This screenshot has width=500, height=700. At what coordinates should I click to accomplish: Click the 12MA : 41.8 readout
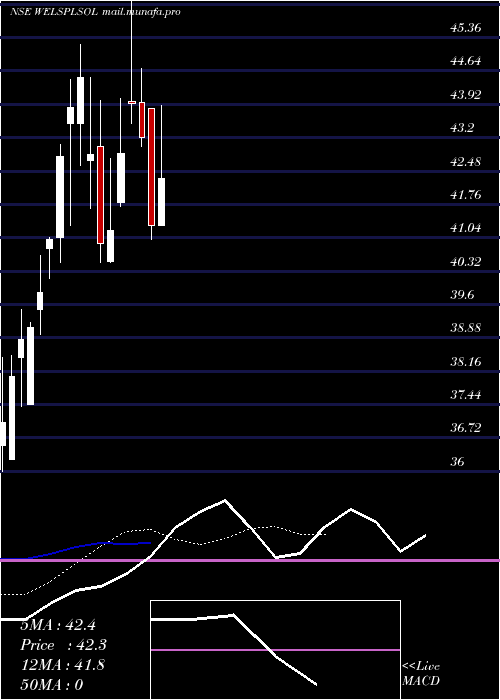63,664
